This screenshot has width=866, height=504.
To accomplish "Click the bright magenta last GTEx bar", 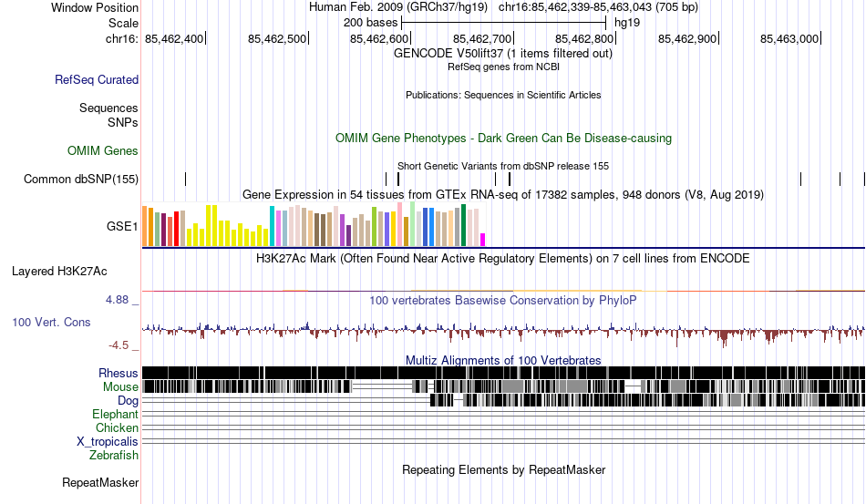I will tap(483, 240).
